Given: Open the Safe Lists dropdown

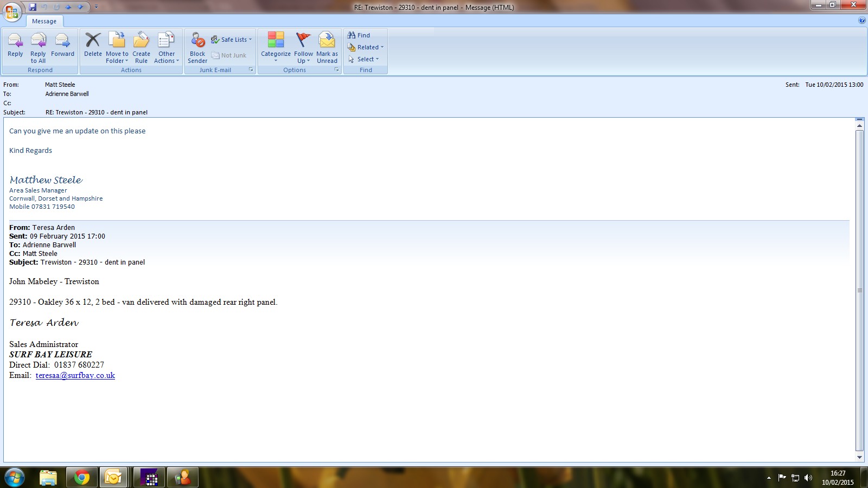Looking at the screenshot, I should pos(232,40).
